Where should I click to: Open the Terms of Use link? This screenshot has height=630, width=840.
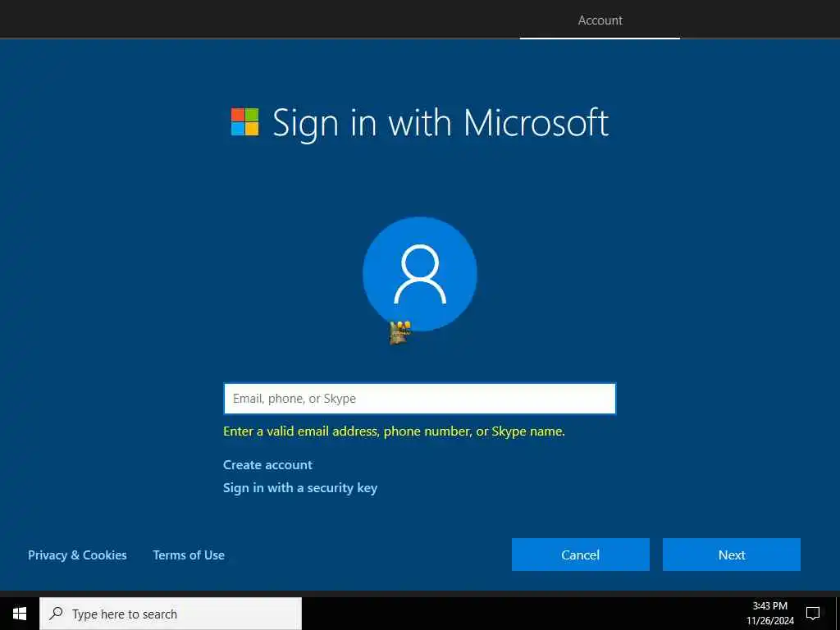pos(189,555)
